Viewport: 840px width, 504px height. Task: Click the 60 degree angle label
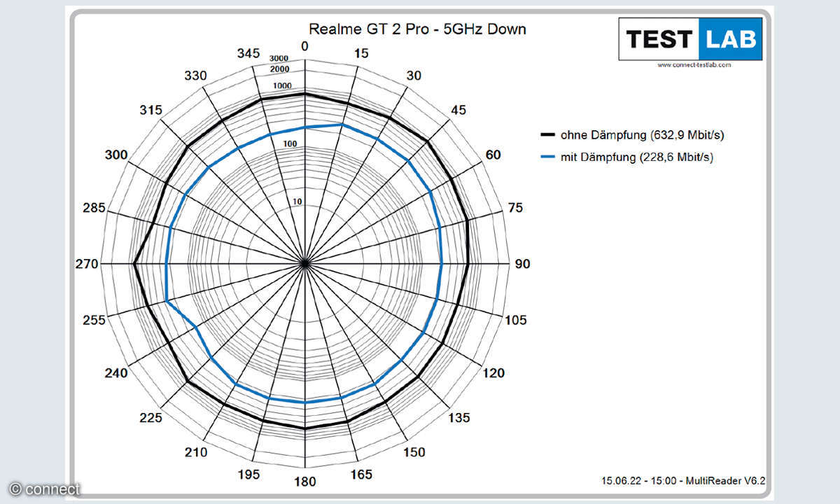click(x=493, y=155)
